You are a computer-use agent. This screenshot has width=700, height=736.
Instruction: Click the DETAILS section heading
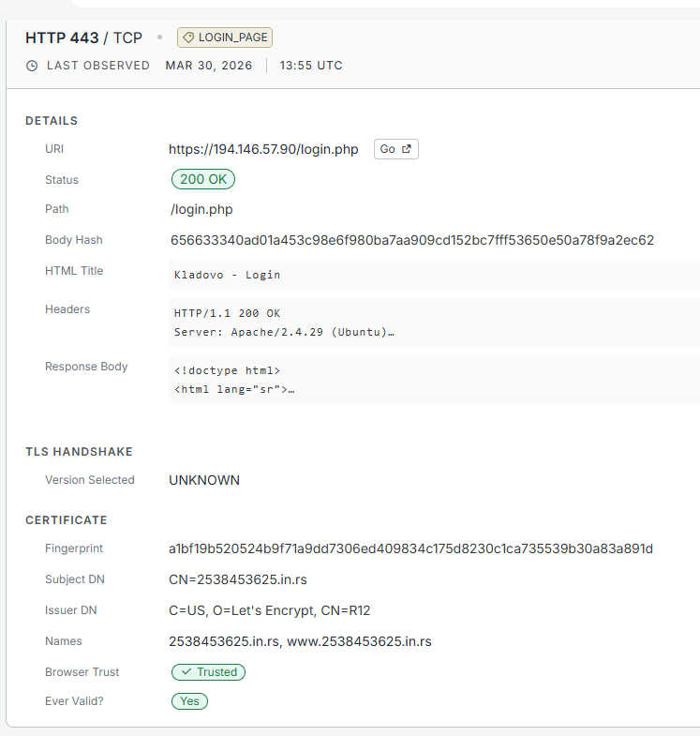point(52,121)
